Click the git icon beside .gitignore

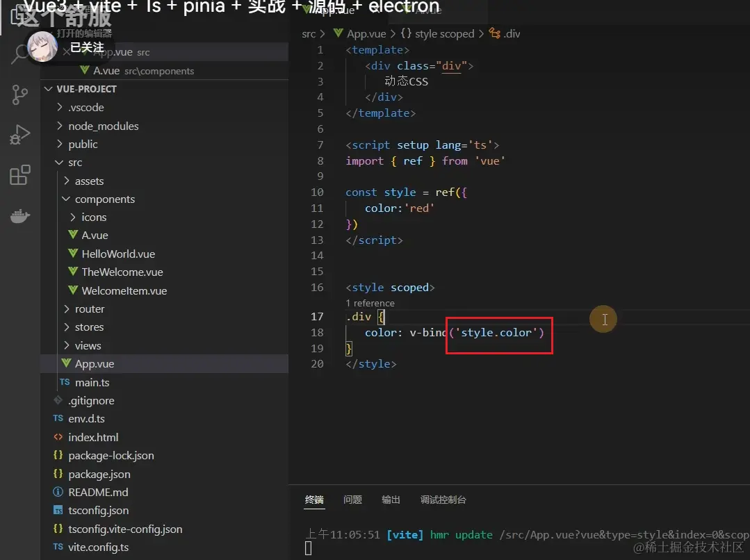[58, 400]
